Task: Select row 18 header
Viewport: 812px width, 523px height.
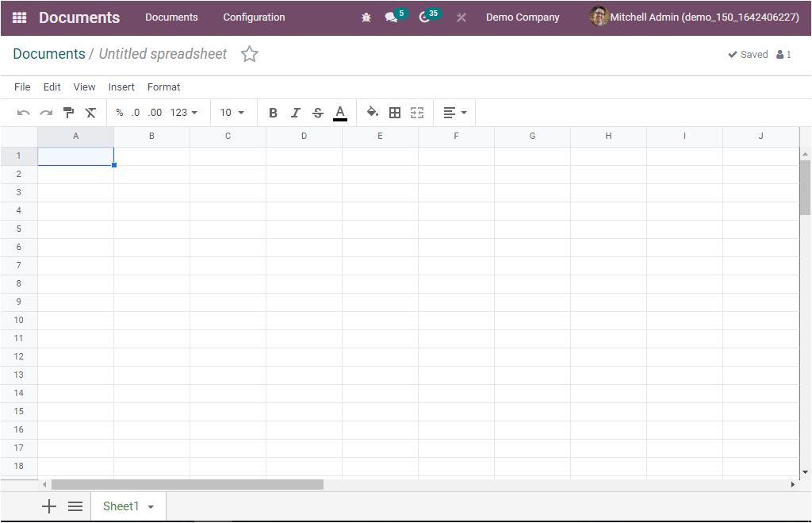Action: pos(19,466)
